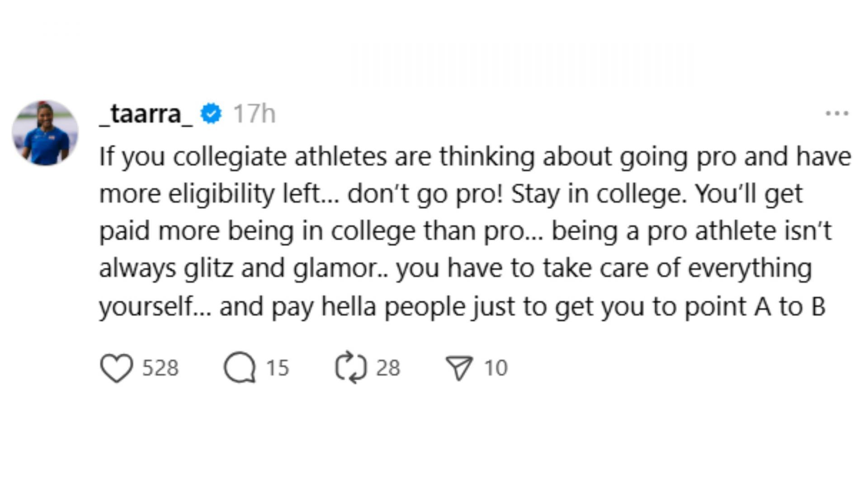Like the post with the heart icon
Viewport: 868px width, 488px height.
pos(116,368)
